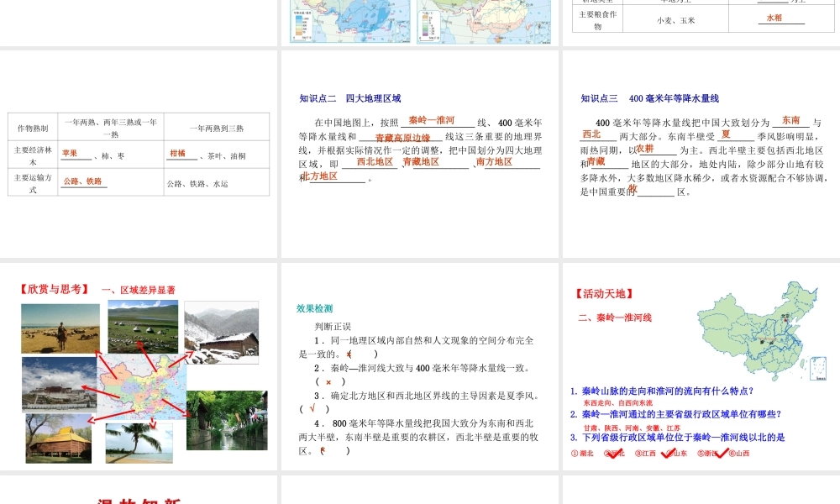Select the 【欣赏与思考】 title
The height and width of the screenshot is (504, 840).
[x=54, y=289]
